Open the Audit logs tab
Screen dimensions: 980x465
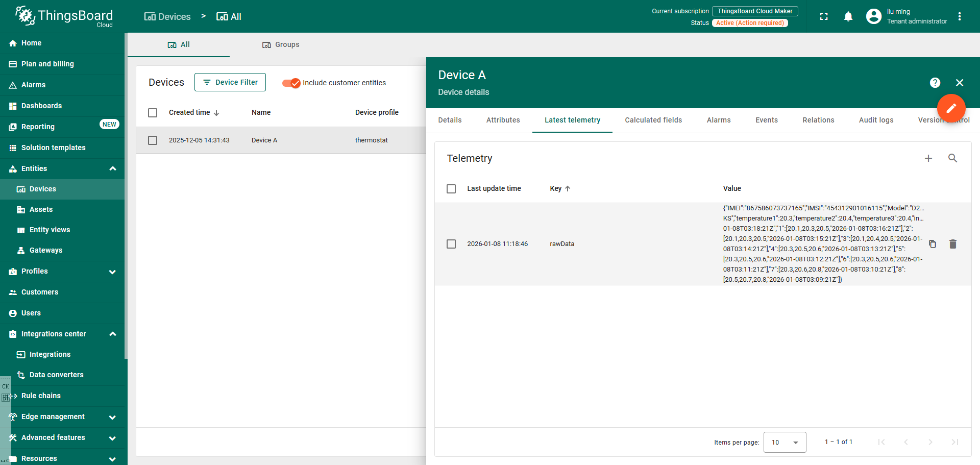point(876,120)
